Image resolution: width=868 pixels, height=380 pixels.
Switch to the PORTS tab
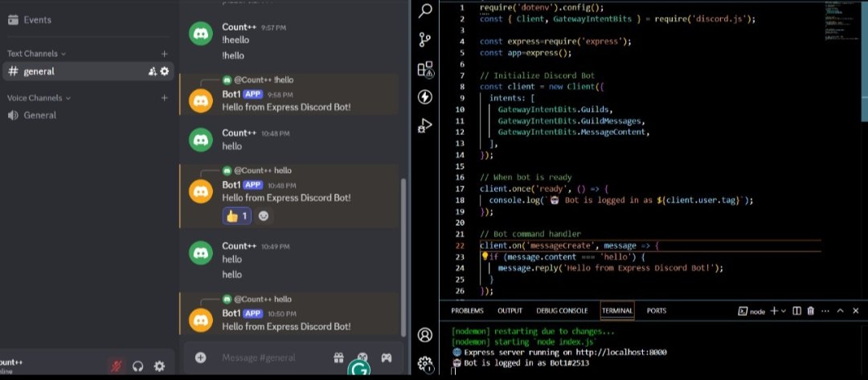(657, 311)
